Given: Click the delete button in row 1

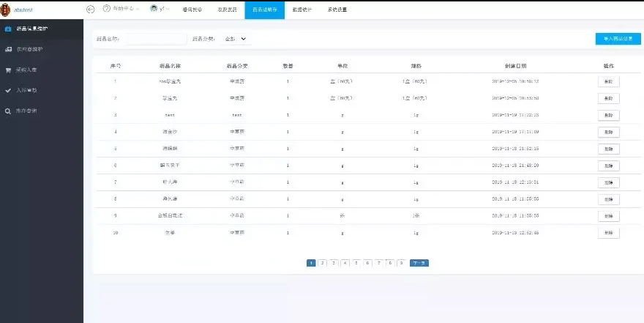Looking at the screenshot, I should point(608,81).
